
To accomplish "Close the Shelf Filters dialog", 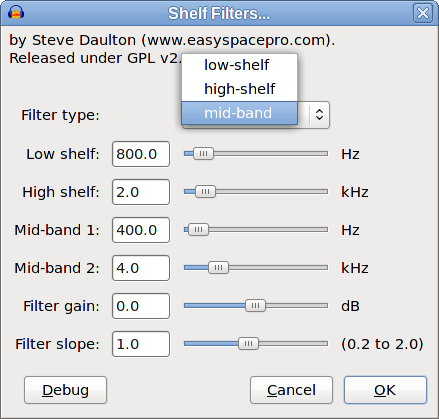I will click(423, 13).
